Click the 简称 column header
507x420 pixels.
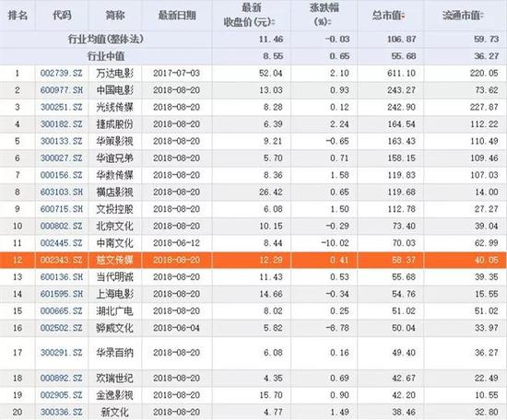tap(115, 15)
